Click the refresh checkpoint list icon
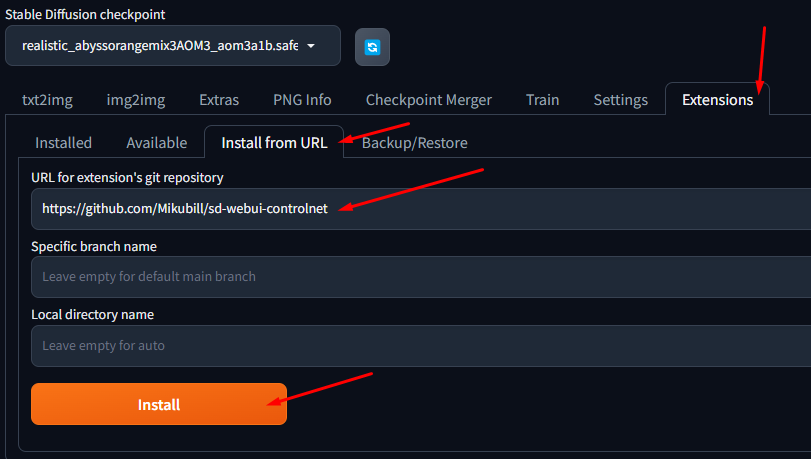 click(x=372, y=47)
